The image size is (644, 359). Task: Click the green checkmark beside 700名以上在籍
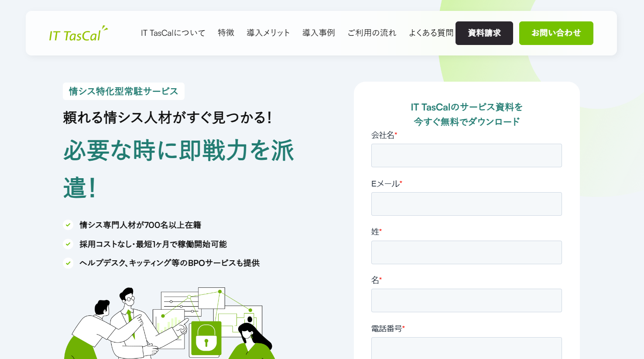pos(69,225)
